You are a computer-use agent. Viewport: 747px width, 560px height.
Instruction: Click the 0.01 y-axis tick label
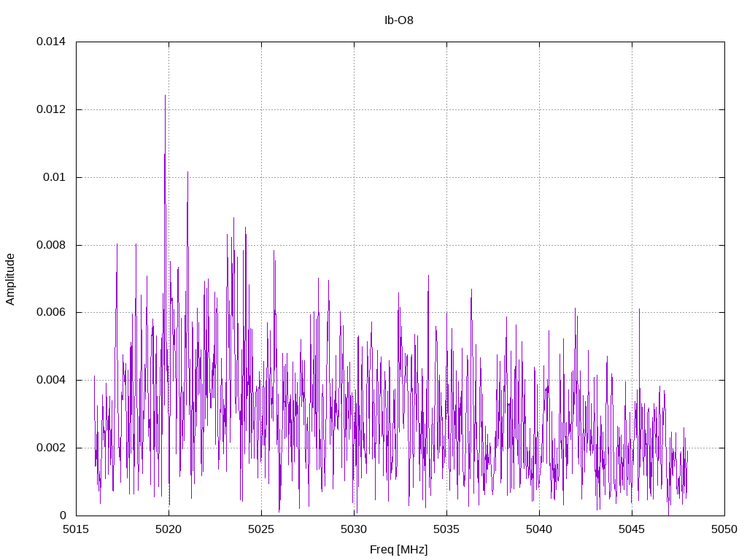(54, 177)
